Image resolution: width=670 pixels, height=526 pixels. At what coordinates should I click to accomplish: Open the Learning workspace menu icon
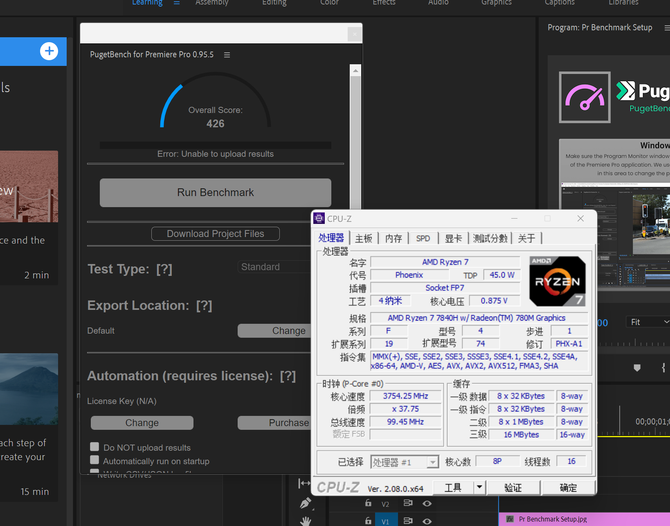coord(177,3)
